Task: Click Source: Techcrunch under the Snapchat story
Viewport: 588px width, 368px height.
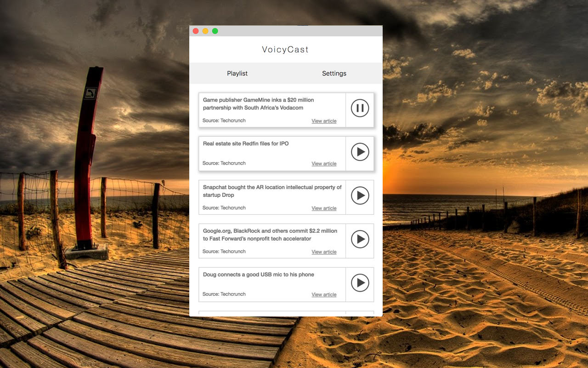Action: 224,208
